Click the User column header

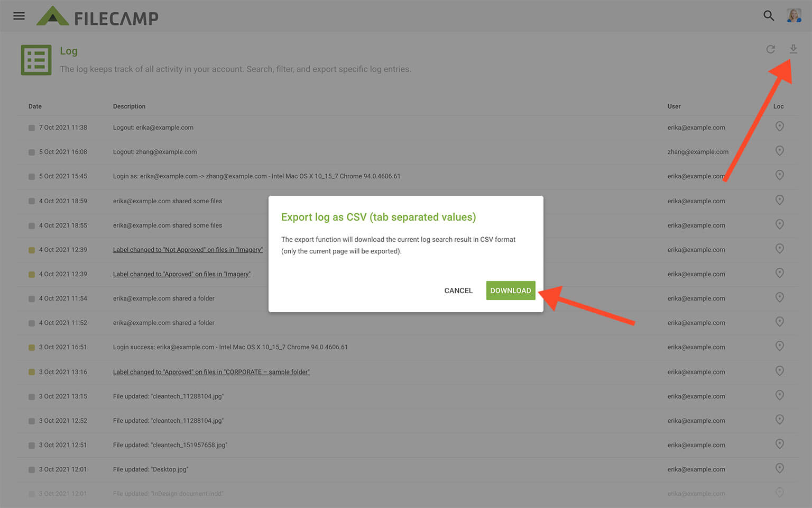point(673,106)
